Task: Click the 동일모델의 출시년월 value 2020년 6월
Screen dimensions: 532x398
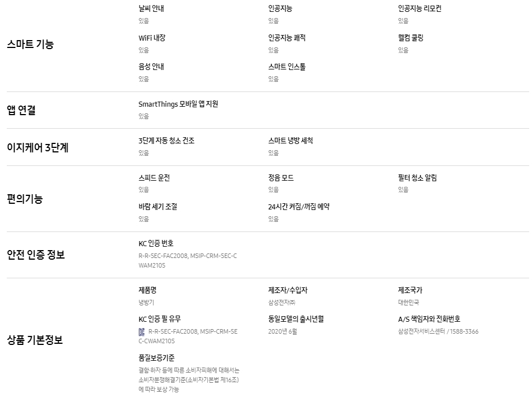Action: click(282, 331)
